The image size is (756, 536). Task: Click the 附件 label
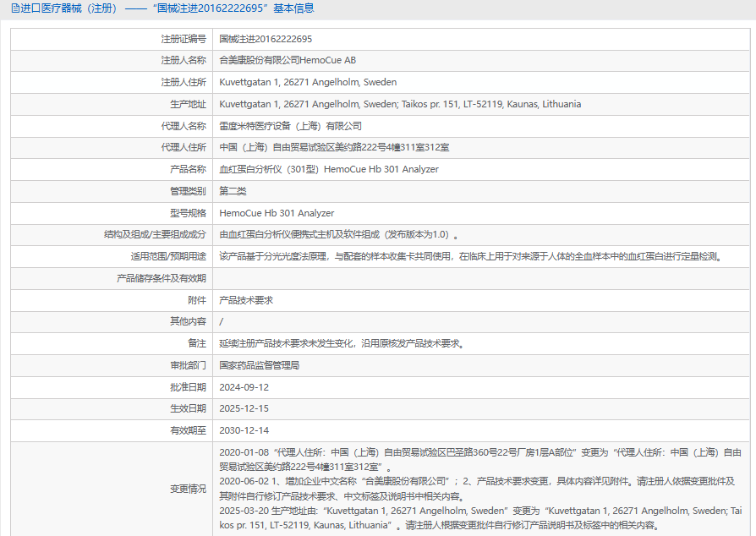pyautogui.click(x=197, y=300)
